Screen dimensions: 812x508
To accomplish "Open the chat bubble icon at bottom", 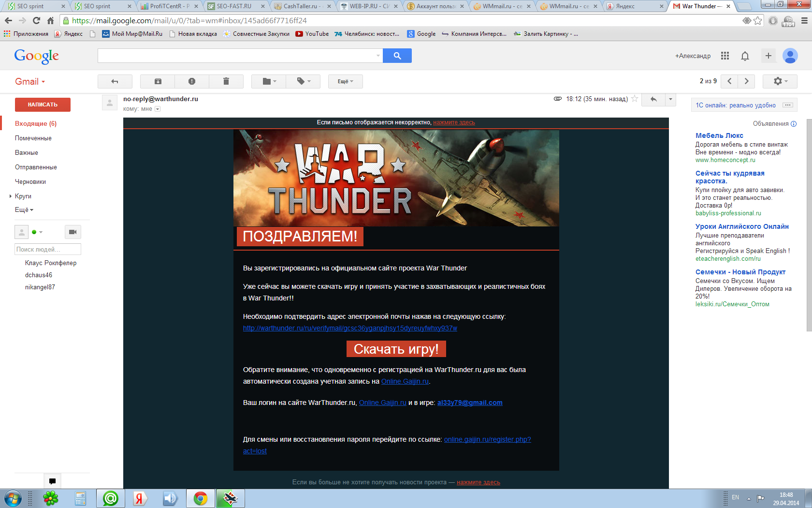I will 52,481.
